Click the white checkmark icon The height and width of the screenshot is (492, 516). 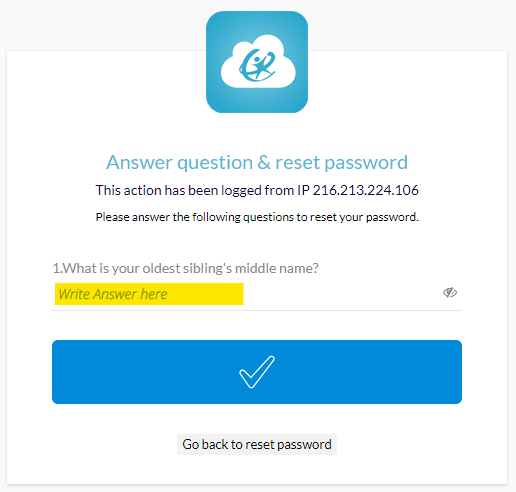coord(257,372)
